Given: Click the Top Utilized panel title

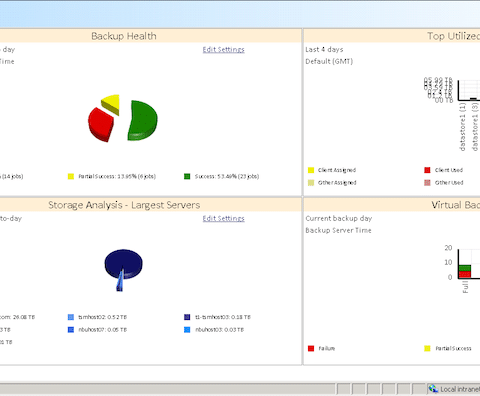Looking at the screenshot, I should click(454, 36).
